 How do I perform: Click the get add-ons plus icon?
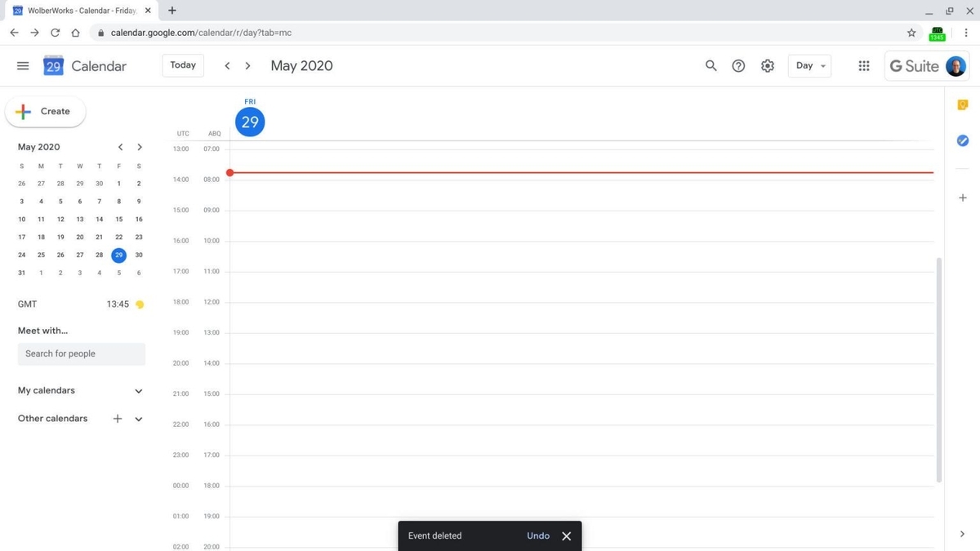click(962, 198)
